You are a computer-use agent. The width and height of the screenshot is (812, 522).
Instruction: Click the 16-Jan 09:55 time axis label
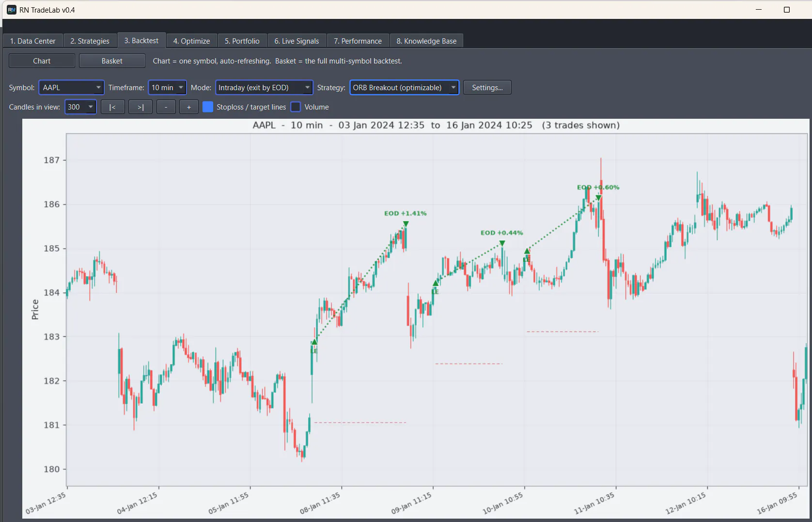point(777,503)
